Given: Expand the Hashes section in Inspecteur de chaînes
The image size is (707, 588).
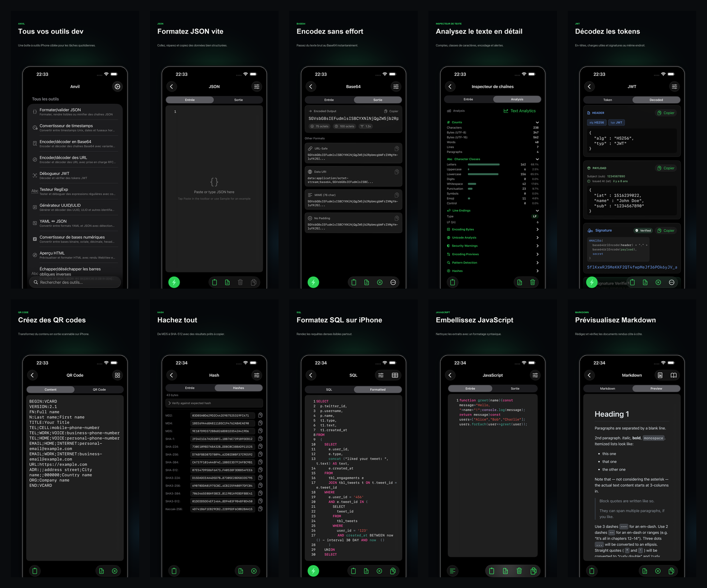Looking at the screenshot, I should click(x=493, y=271).
